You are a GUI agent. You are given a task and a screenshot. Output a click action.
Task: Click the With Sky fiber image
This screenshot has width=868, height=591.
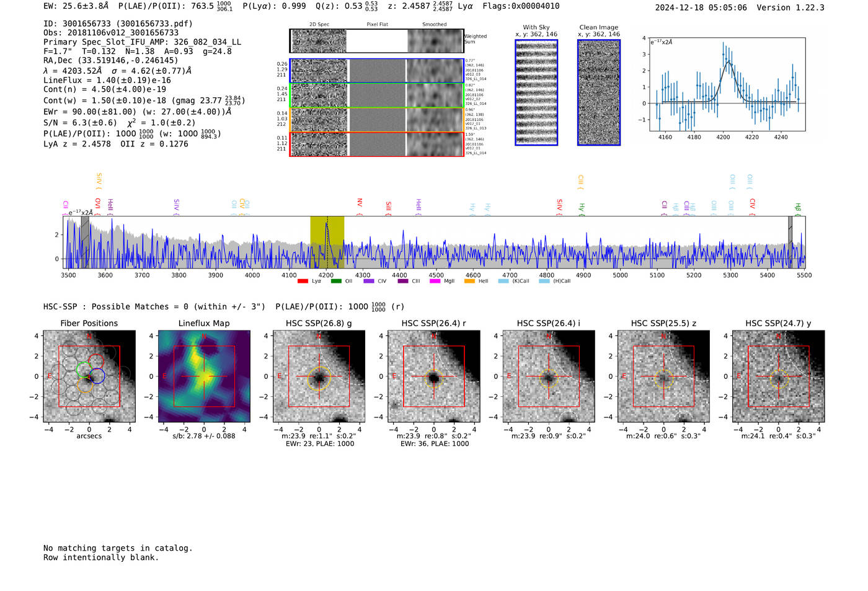pos(536,92)
